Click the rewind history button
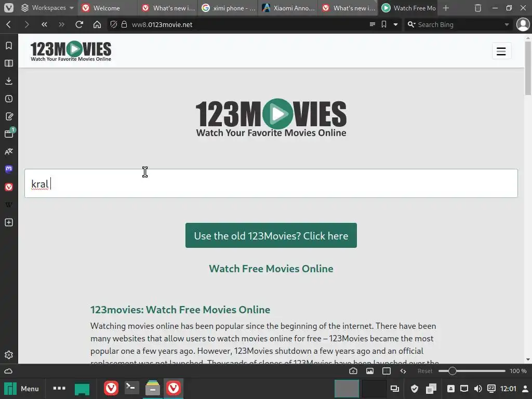532x399 pixels. point(44,24)
